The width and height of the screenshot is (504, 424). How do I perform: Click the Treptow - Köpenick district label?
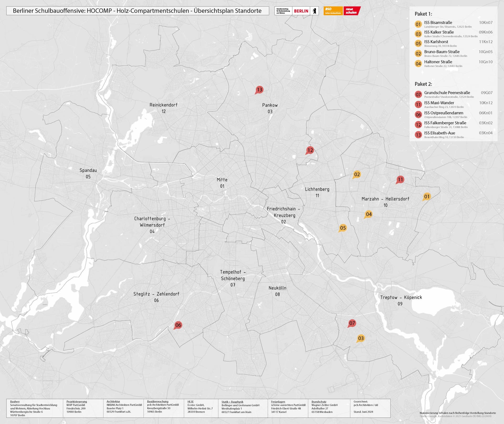click(401, 297)
